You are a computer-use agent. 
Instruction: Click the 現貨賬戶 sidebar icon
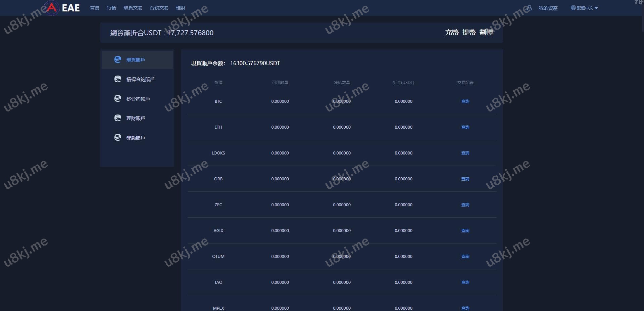click(117, 59)
